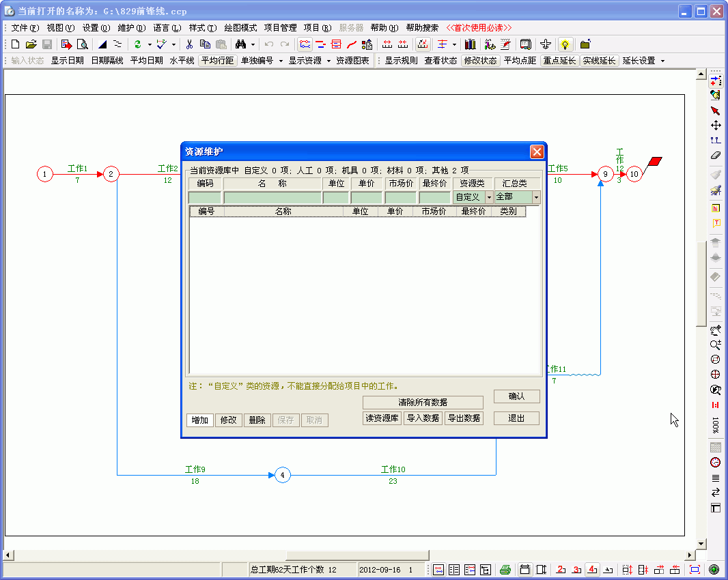Create a new file with the blank page icon
This screenshot has width=728, height=580.
click(15, 44)
